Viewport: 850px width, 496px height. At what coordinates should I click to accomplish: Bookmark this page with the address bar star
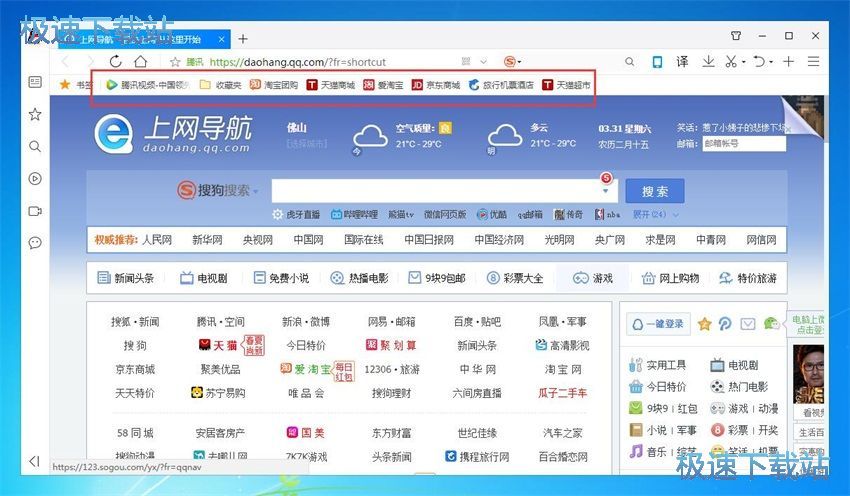[175, 62]
